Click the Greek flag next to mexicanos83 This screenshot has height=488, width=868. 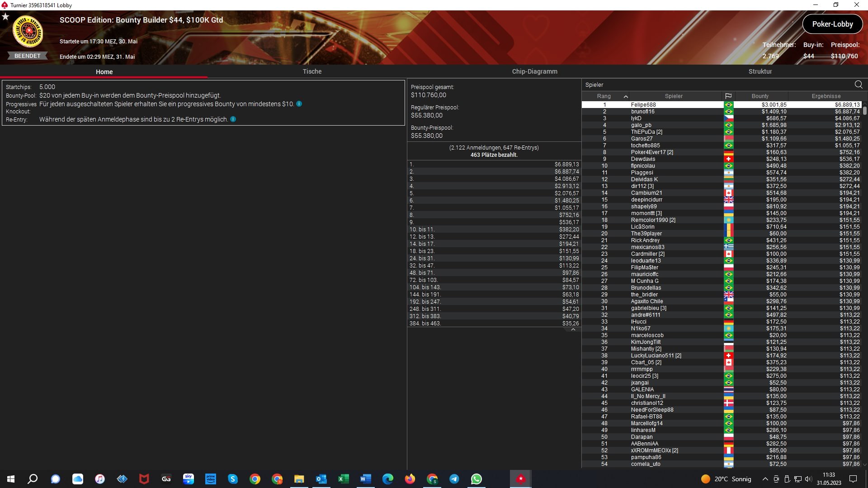tap(728, 247)
